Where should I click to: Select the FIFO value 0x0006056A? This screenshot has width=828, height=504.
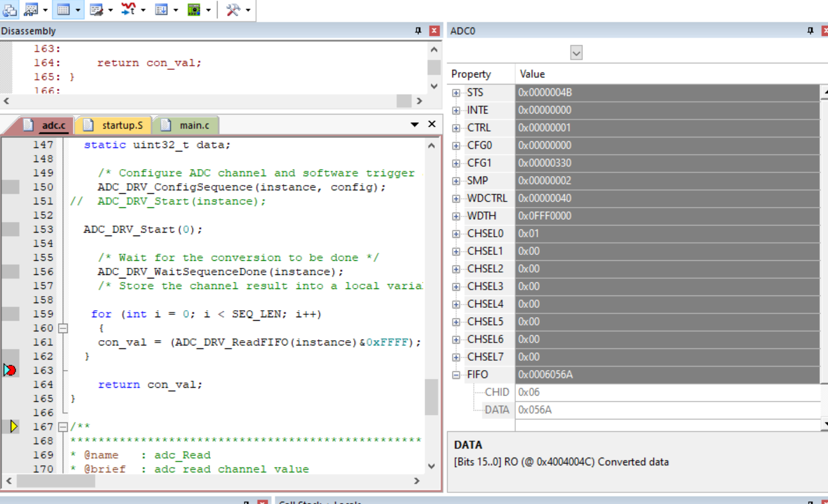point(668,375)
